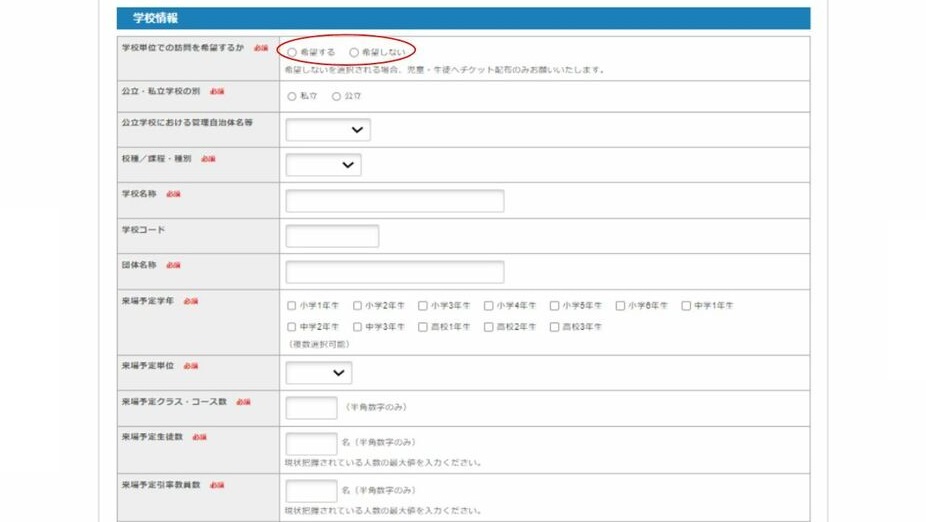Click the 来場予定引率教員数 input field

311,491
